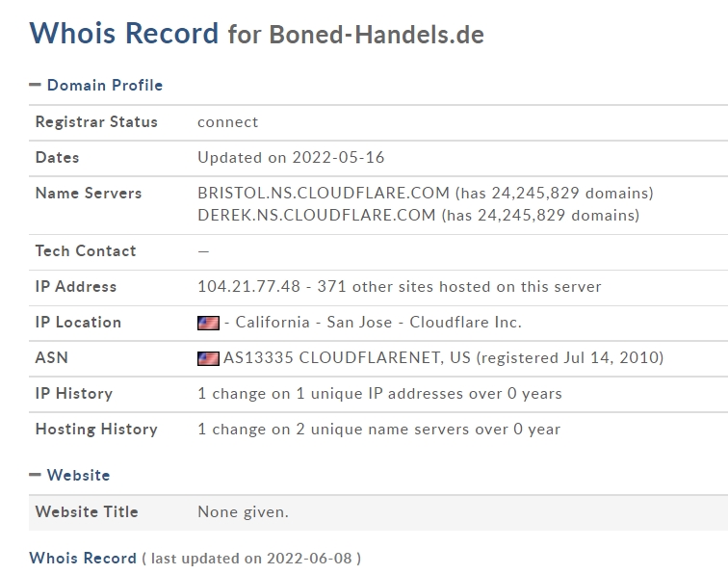The width and height of the screenshot is (728, 574).
Task: Select BRISTOL.NS.CLOUDFLARE.COM name server
Action: (324, 193)
